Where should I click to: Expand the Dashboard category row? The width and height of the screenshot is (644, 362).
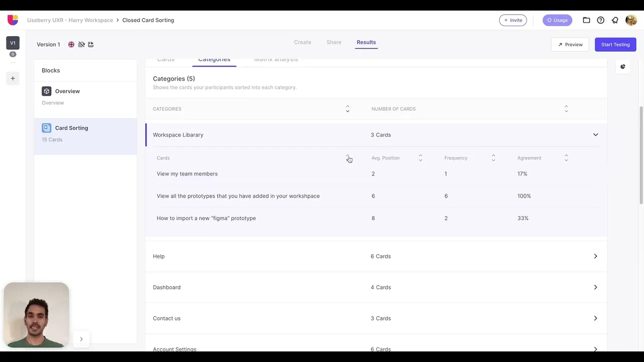click(x=595, y=288)
